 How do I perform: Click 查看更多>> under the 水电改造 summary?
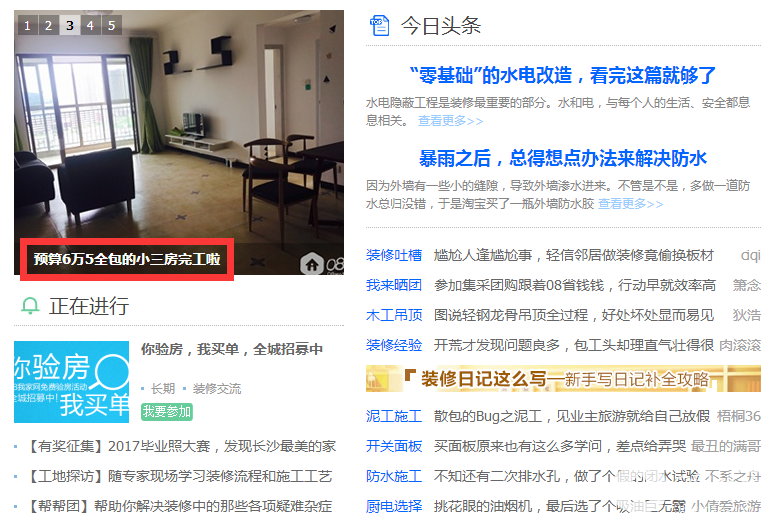[450, 121]
